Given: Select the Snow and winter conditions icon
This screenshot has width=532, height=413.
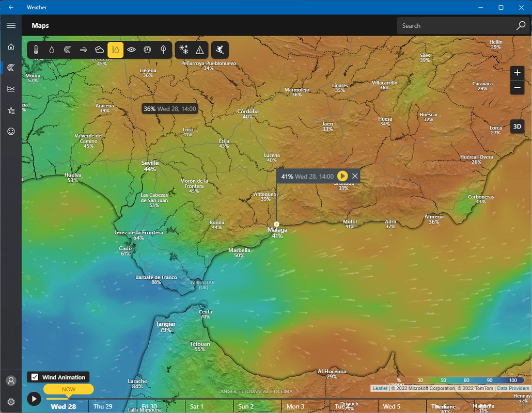Looking at the screenshot, I should (184, 50).
